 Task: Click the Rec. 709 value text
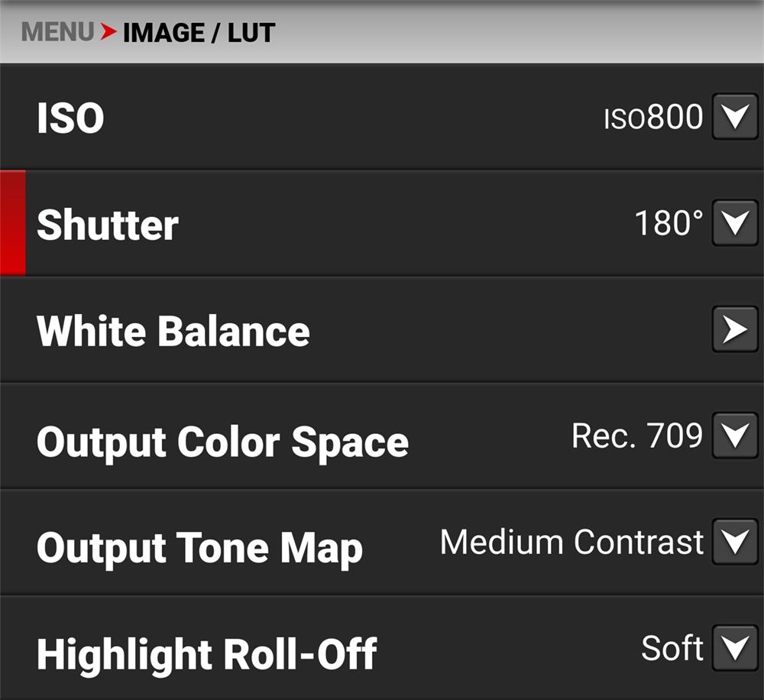click(x=637, y=436)
